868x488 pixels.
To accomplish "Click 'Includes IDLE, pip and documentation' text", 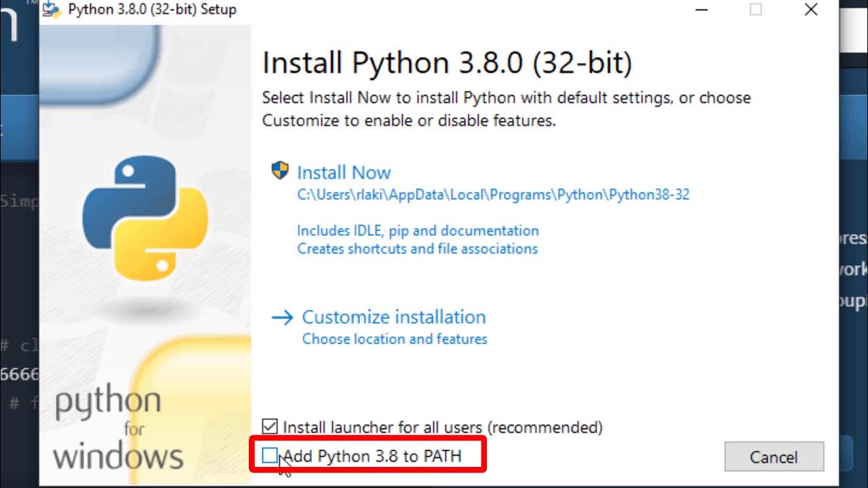I will click(x=418, y=231).
